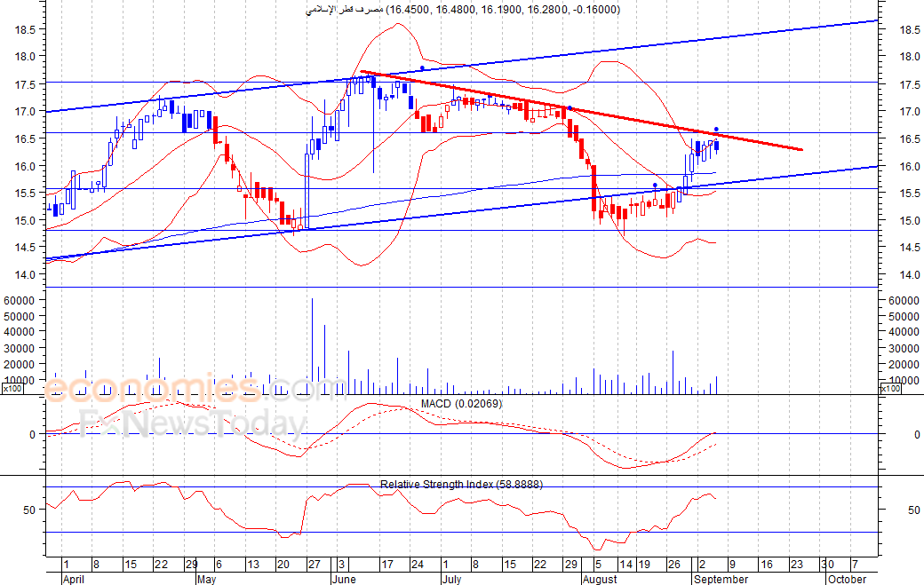Click the blue dot above the latest candle
Viewport: 924px width, 585px height.
pos(717,129)
